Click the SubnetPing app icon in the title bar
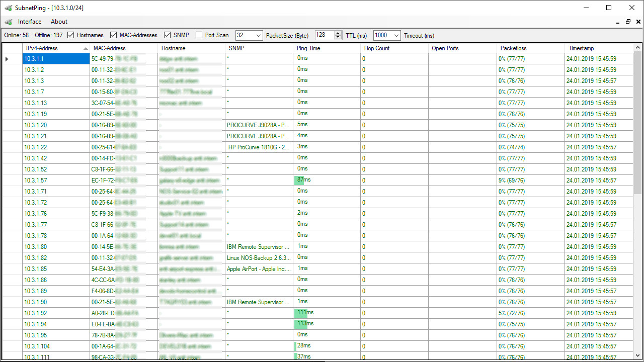Viewport: 644px width, 362px height. coord(8,8)
